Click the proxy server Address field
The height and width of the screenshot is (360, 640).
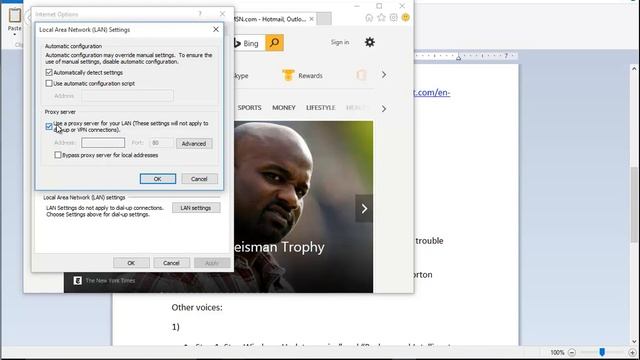coord(103,143)
